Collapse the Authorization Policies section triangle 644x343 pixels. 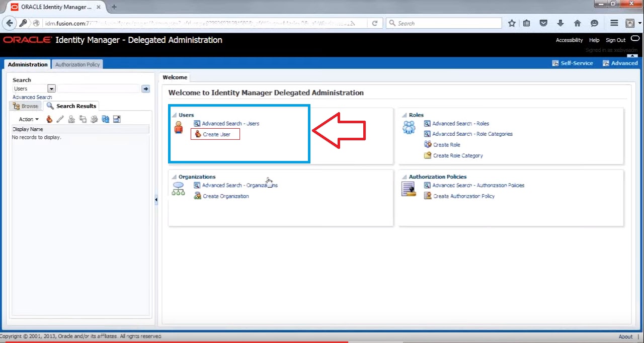[405, 177]
